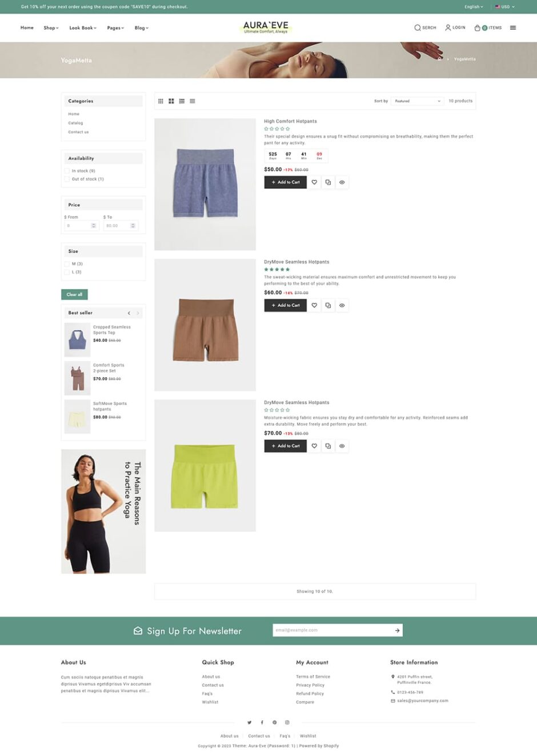Submit newsletter email arrow button

coord(397,630)
